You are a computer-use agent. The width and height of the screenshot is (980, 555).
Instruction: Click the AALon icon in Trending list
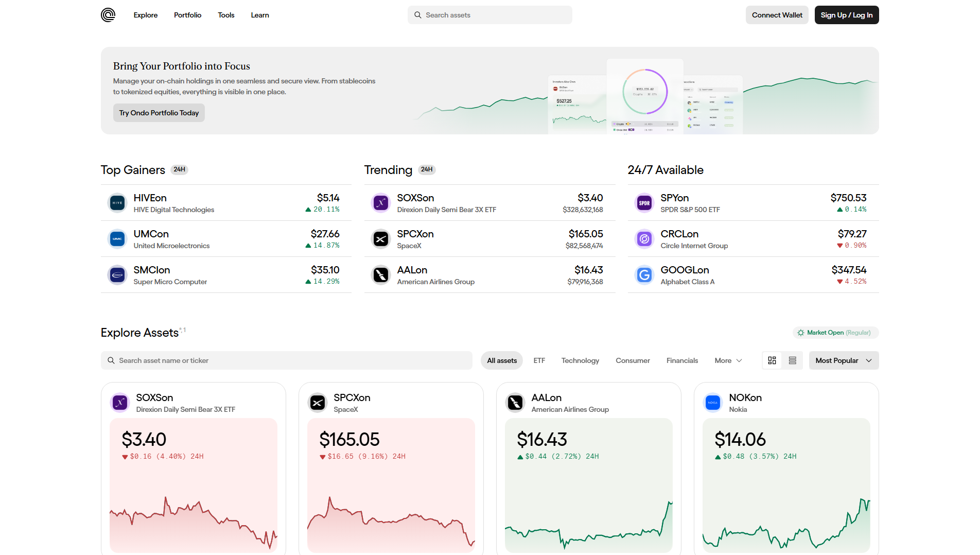pos(381,275)
